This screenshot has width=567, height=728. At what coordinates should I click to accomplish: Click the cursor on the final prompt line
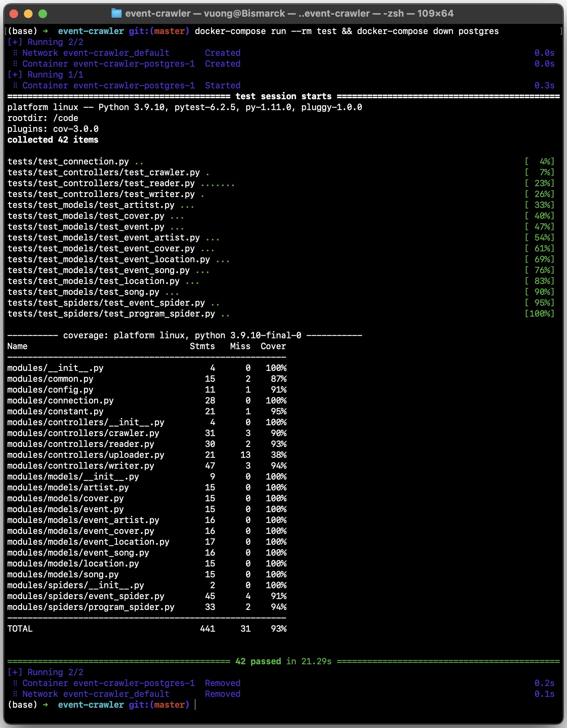[x=195, y=705]
